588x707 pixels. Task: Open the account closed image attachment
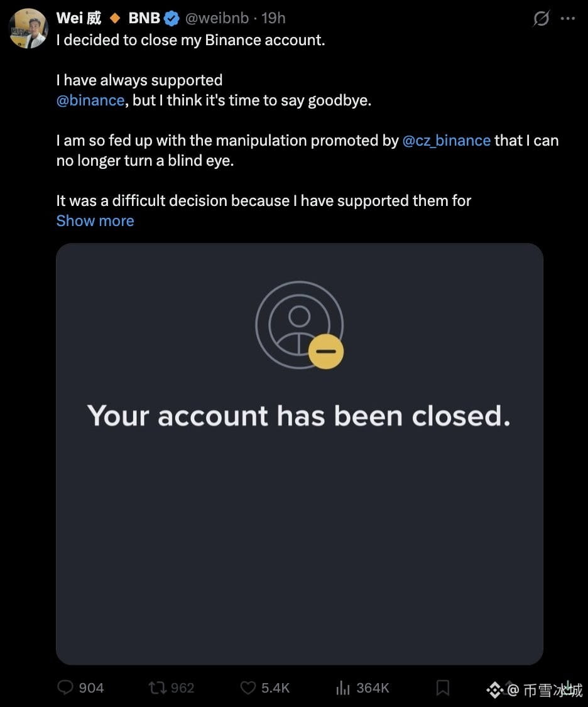click(300, 453)
